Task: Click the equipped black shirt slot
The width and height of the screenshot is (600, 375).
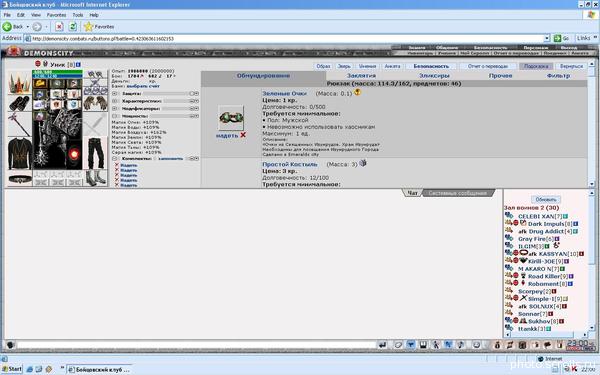Action: [20, 154]
